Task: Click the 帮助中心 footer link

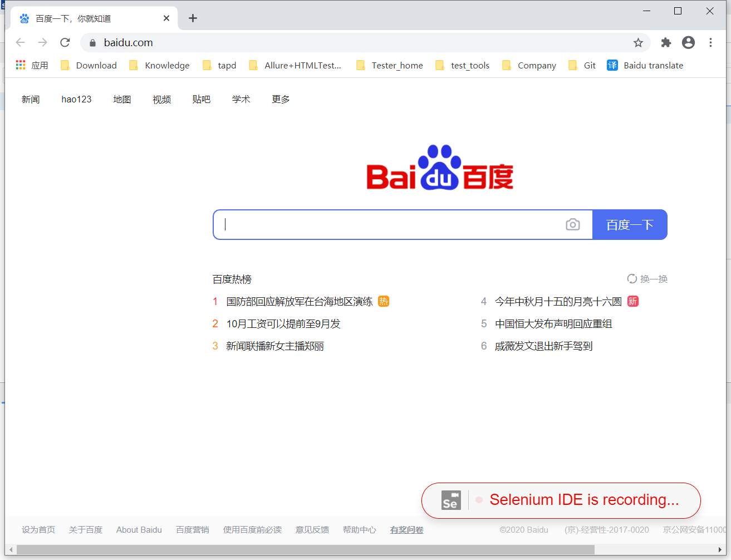Action: (360, 529)
